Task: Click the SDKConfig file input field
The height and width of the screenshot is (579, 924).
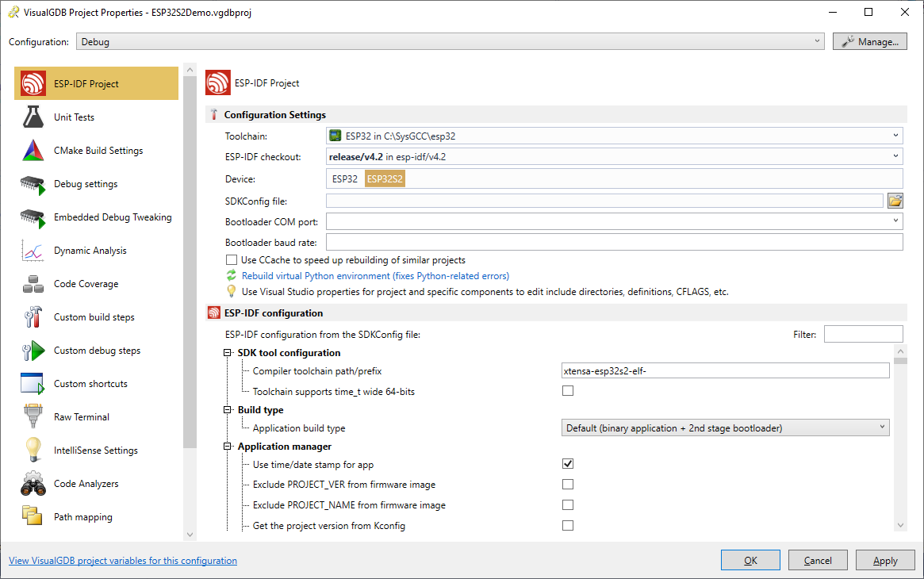Action: (604, 201)
